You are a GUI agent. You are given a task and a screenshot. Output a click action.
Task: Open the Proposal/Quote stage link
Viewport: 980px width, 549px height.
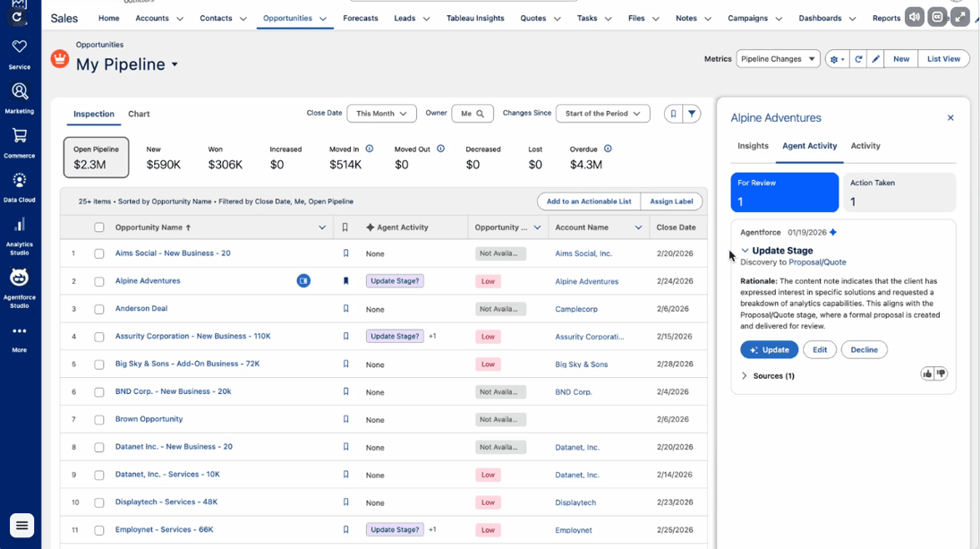point(817,262)
